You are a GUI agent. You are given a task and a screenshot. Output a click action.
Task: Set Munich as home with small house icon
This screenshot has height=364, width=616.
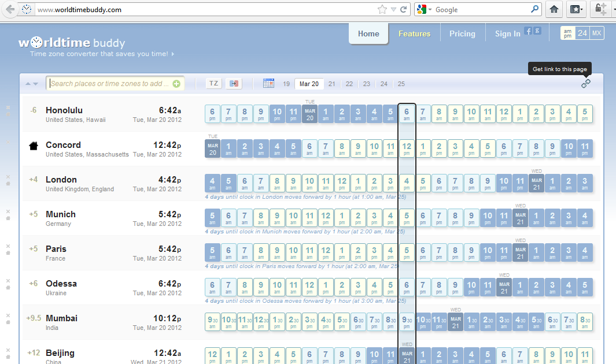tap(8, 218)
